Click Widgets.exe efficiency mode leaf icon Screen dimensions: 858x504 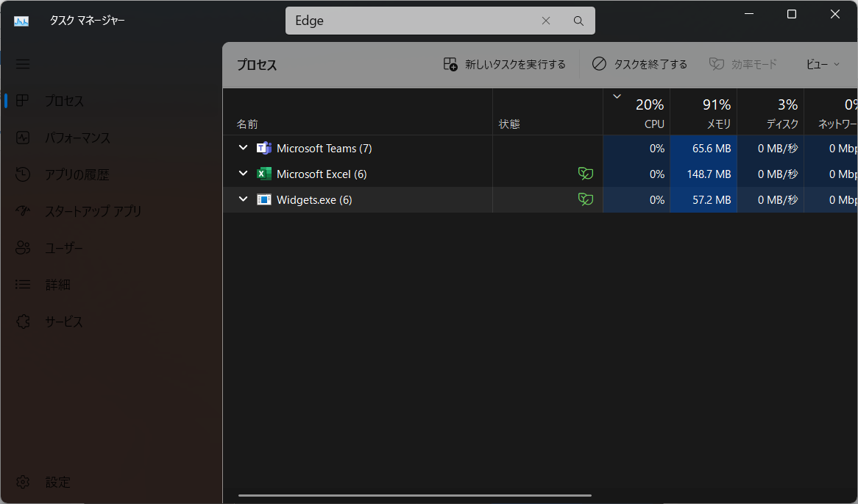point(586,199)
